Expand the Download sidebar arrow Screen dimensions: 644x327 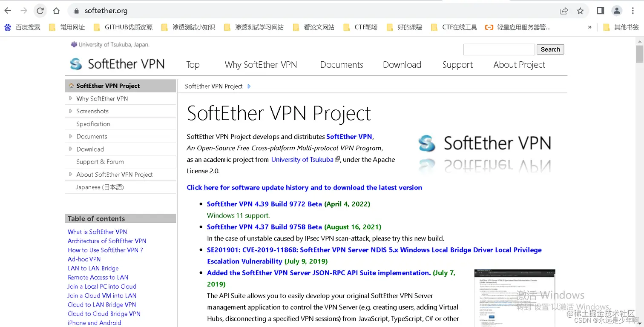coord(70,149)
